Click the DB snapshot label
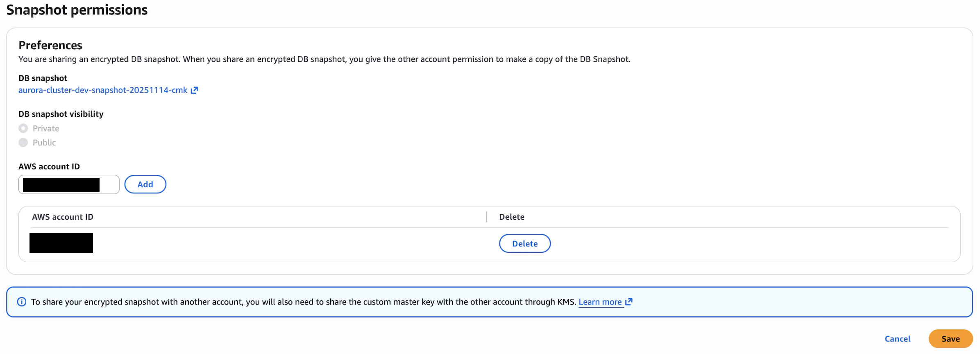This screenshot has height=354, width=980. pyautogui.click(x=43, y=78)
